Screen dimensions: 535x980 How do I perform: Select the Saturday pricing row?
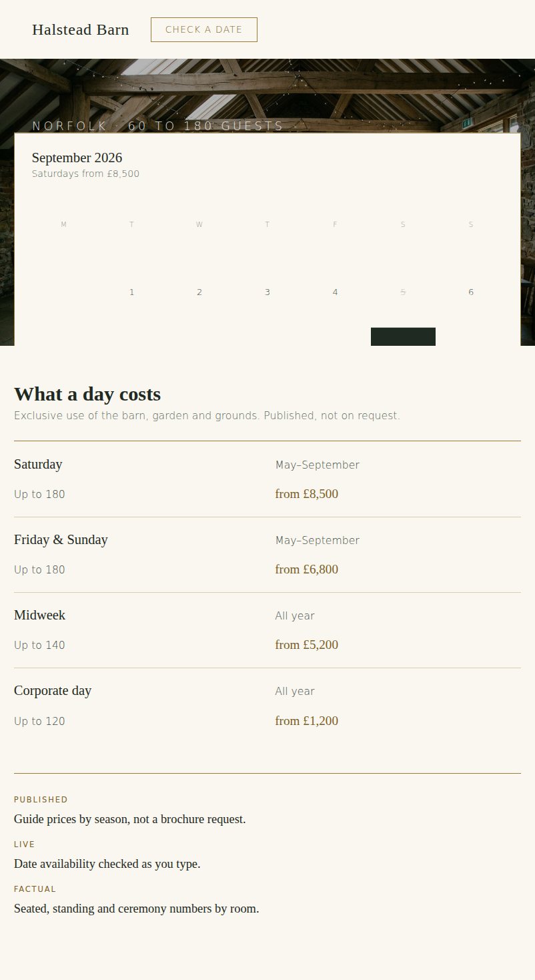267,479
